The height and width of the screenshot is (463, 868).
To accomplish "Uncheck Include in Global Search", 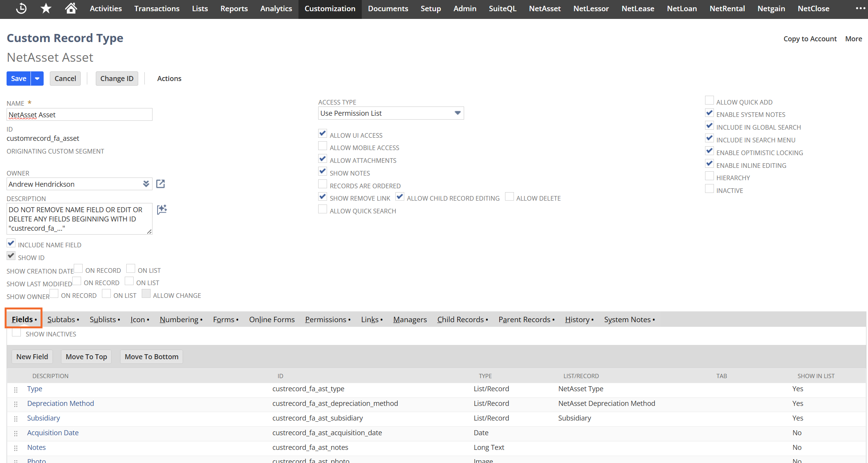I will point(709,126).
